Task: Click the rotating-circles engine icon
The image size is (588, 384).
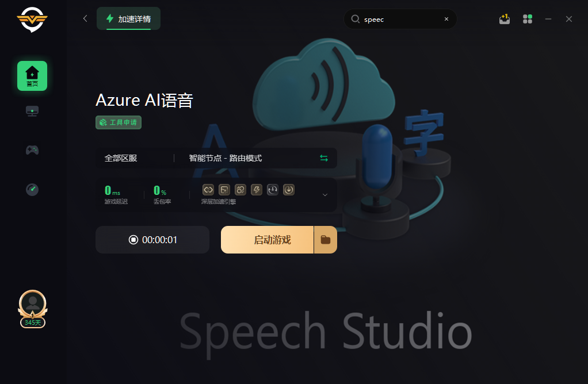Action: pos(240,190)
